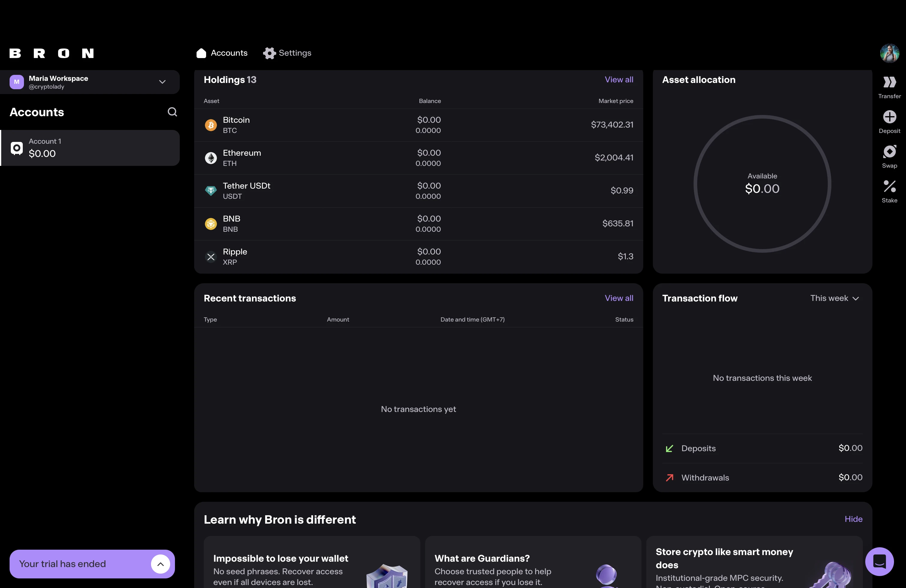Click Ethereum market price $2,004.41
906x588 pixels.
[614, 157]
